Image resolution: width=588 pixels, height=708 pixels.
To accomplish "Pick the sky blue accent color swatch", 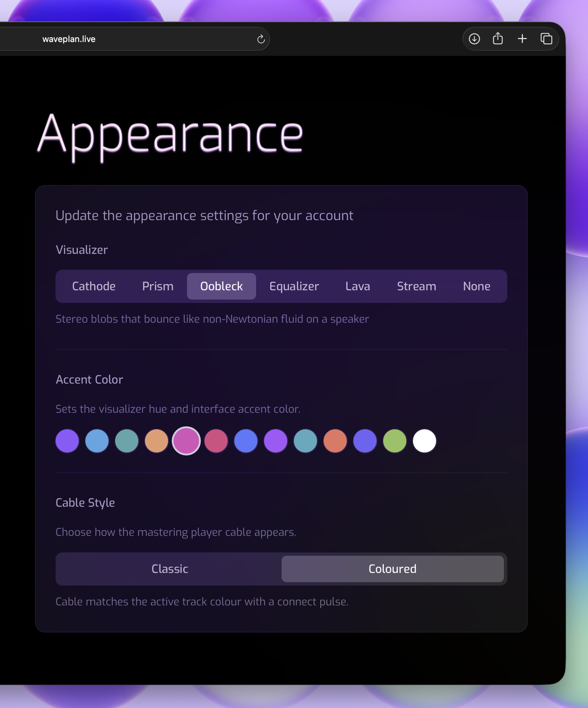I will 97,441.
